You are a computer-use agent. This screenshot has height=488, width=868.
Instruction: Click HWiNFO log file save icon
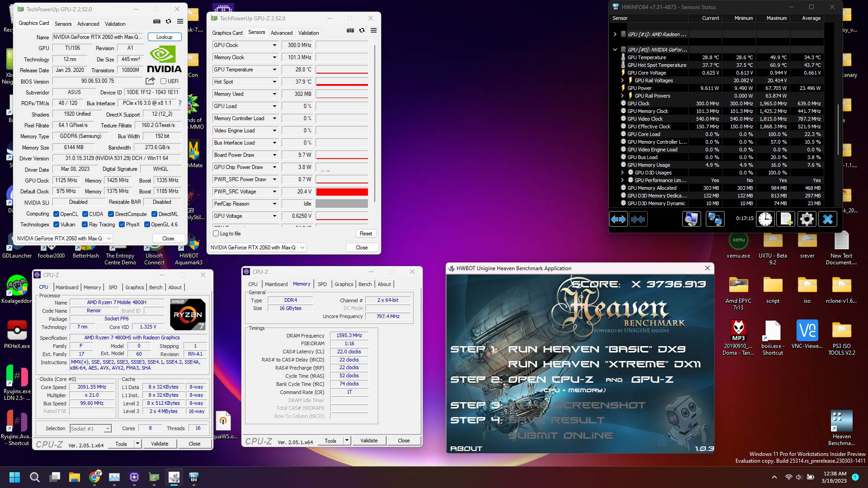pos(786,219)
